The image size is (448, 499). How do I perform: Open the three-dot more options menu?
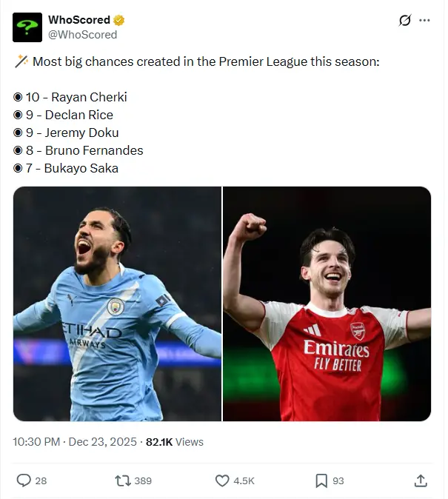(x=424, y=21)
